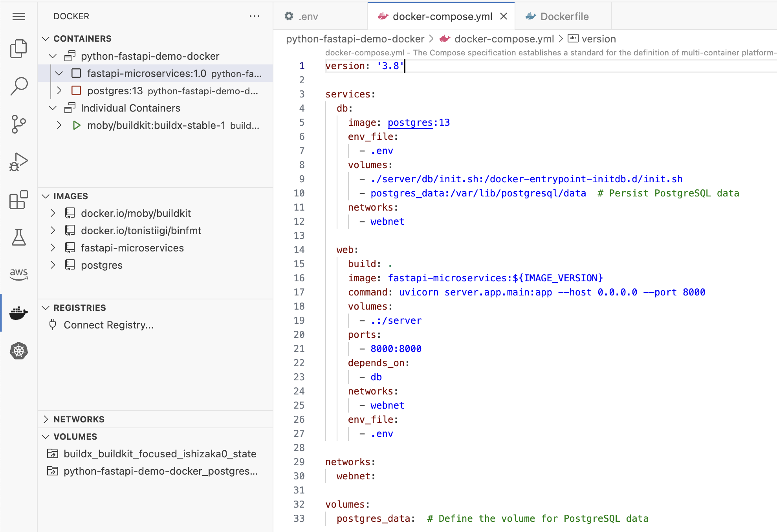Screen dimensions: 777x532
Task: Select the fastapi-microservices:1.0 container row
Action: pos(156,73)
